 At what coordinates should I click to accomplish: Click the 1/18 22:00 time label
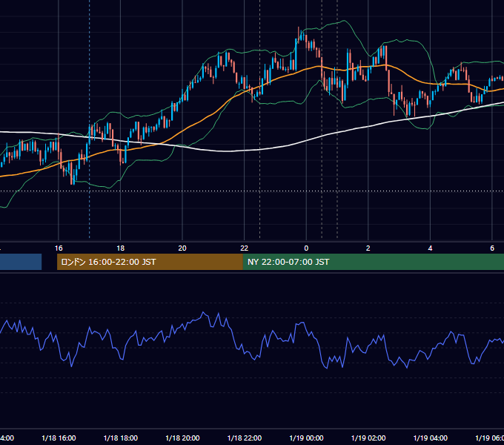pos(245,438)
